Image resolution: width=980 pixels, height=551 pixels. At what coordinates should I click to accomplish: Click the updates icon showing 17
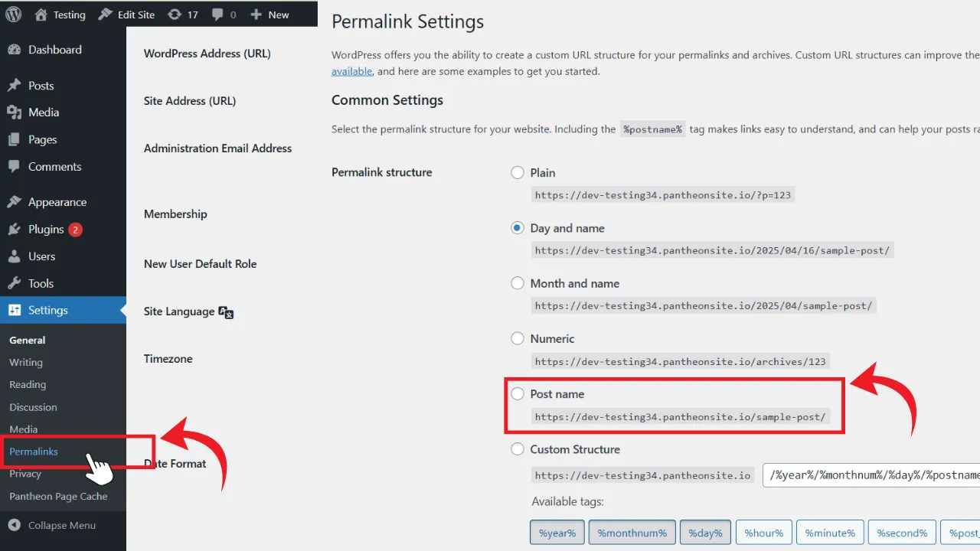pyautogui.click(x=175, y=14)
